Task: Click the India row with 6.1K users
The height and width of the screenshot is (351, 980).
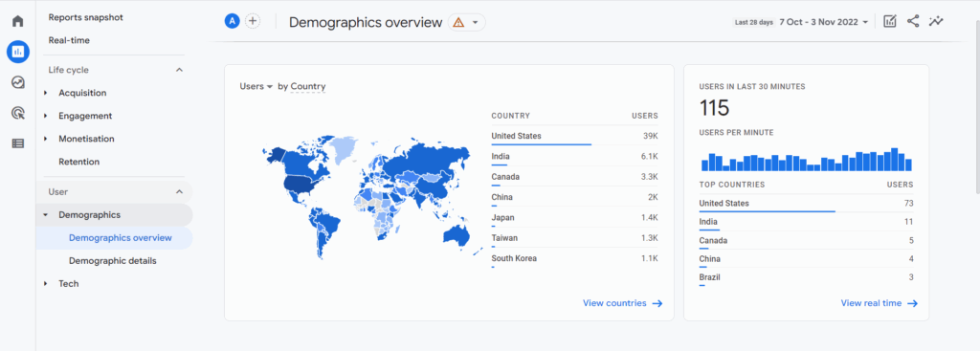Action: [574, 157]
